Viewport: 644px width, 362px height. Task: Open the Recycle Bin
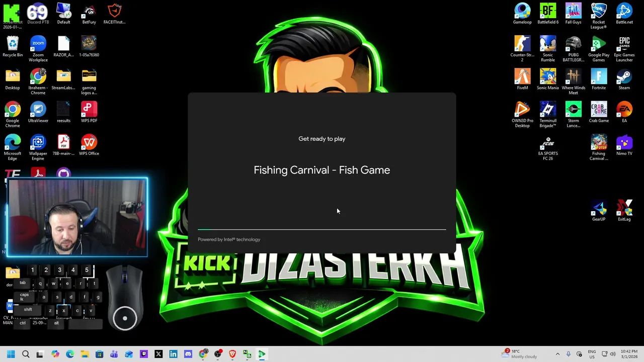[13, 47]
